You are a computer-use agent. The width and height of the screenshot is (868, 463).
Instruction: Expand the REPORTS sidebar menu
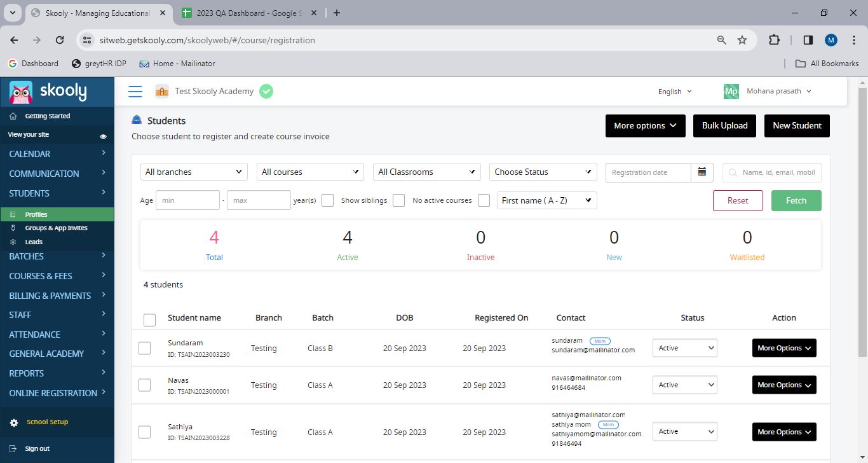click(x=57, y=373)
